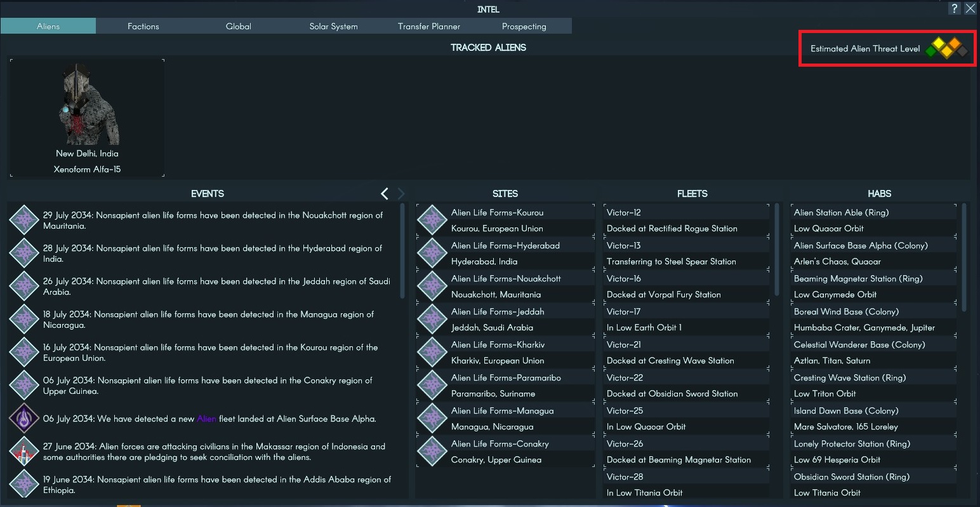Viewport: 980px width, 507px height.
Task: Open the Transfer Planner tab
Action: (x=429, y=26)
